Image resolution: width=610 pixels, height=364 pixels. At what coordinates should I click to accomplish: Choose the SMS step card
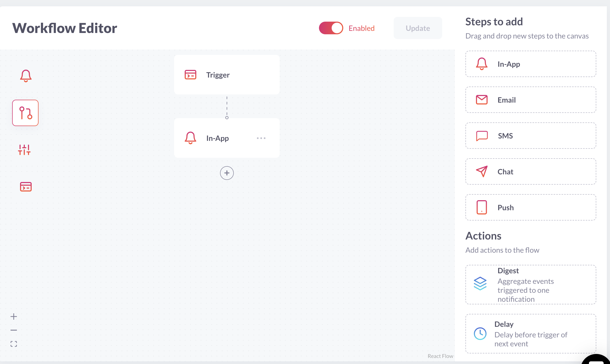click(530, 136)
